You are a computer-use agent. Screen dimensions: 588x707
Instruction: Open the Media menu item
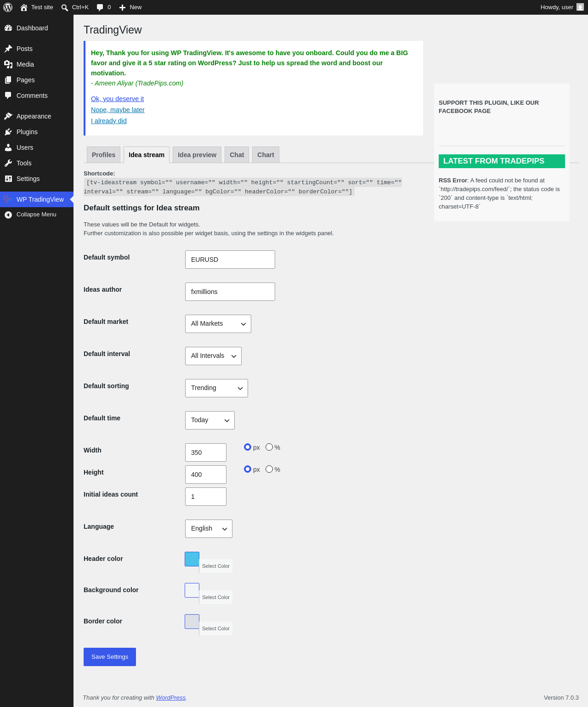pos(37,64)
